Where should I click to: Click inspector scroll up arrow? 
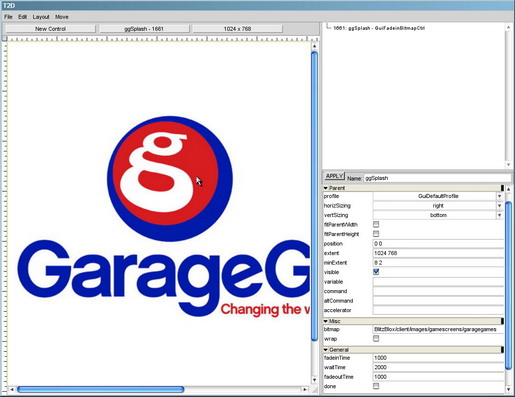point(508,189)
